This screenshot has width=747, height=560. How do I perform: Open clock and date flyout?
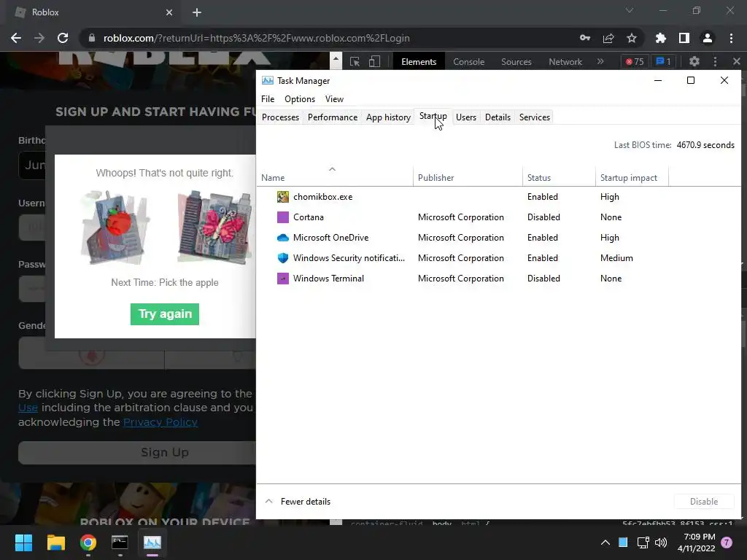[697, 542]
